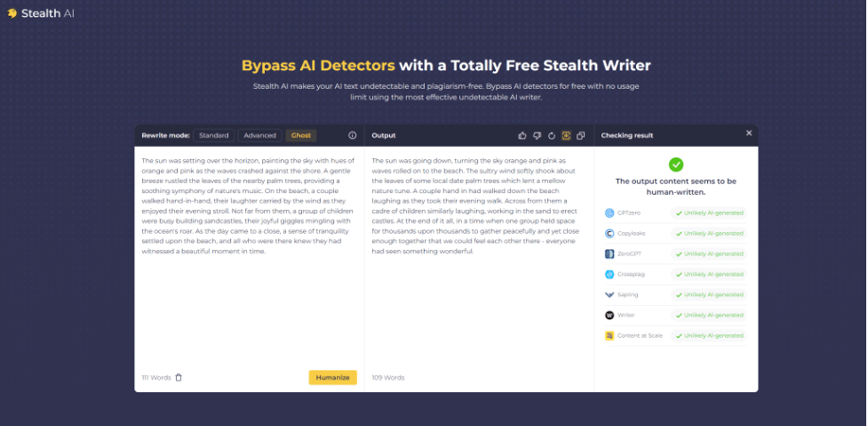Click the GPTzero detector icon
Screen dimensions: 868x426
[x=609, y=213]
